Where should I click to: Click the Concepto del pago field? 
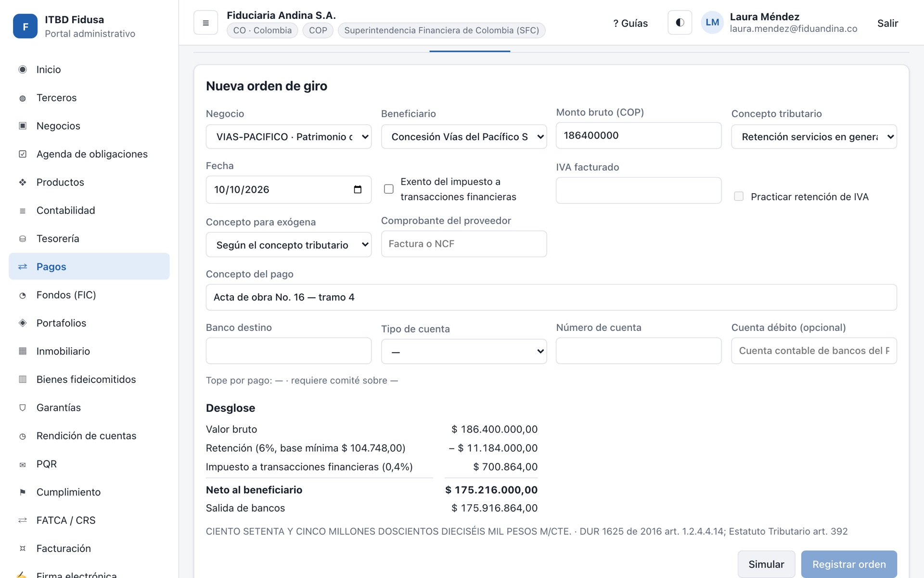[x=551, y=297]
